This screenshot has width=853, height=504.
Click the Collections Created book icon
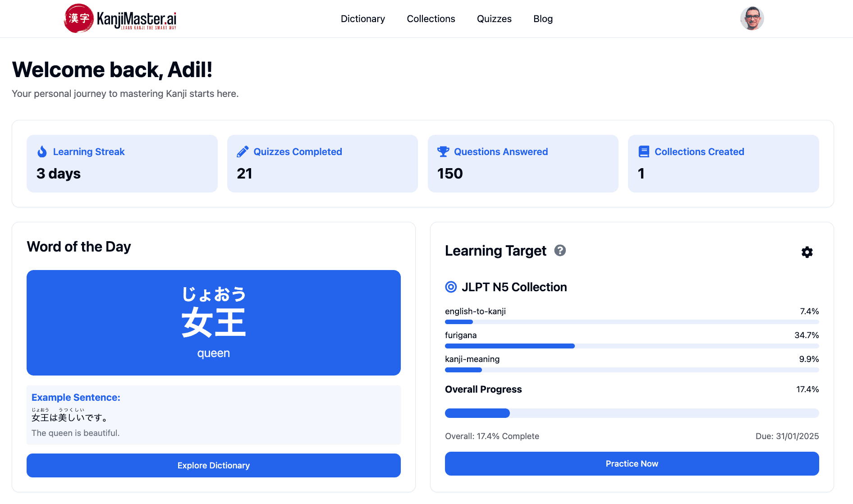644,152
